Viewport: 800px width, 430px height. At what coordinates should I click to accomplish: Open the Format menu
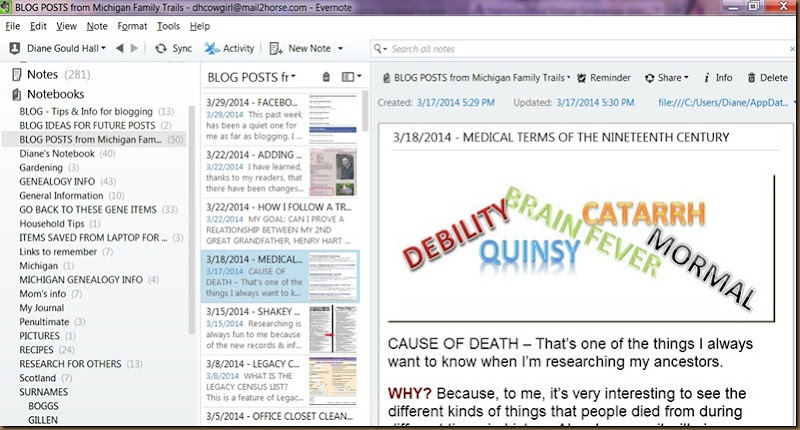tap(132, 26)
